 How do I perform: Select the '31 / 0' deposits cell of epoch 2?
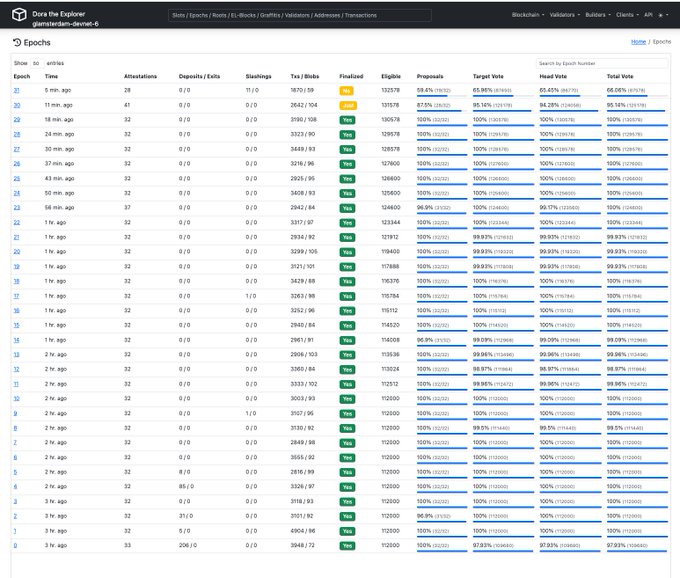[186, 516]
